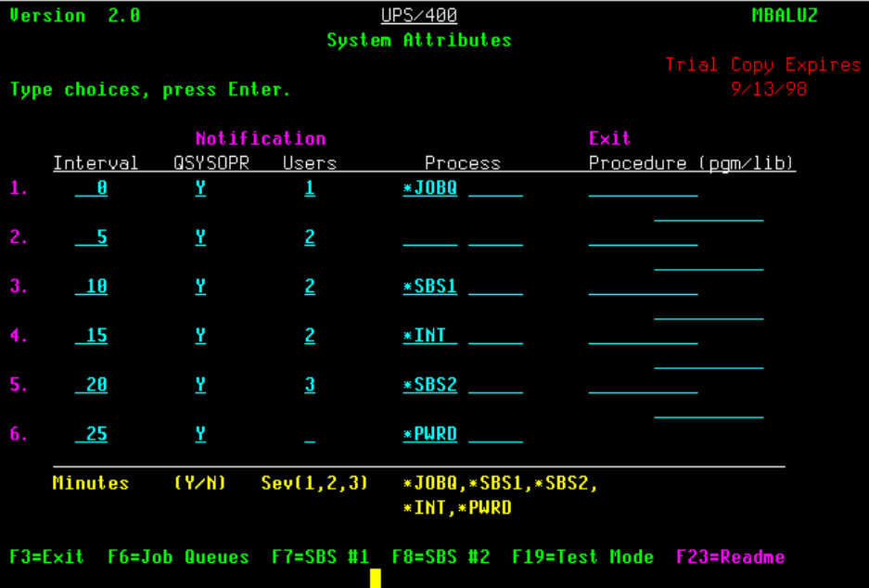
Task: Click the yellow Minutes hint
Action: click(x=91, y=483)
